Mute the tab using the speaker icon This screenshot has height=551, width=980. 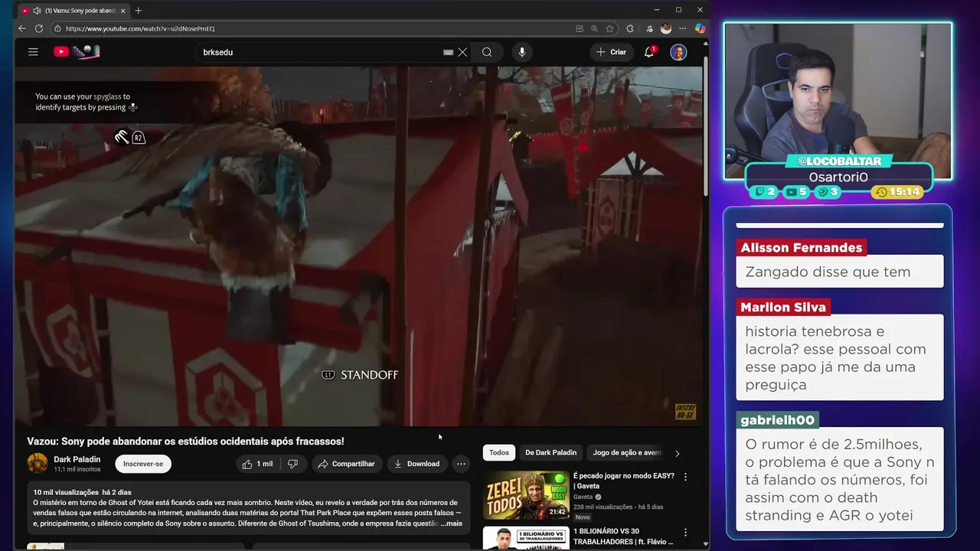(x=37, y=11)
